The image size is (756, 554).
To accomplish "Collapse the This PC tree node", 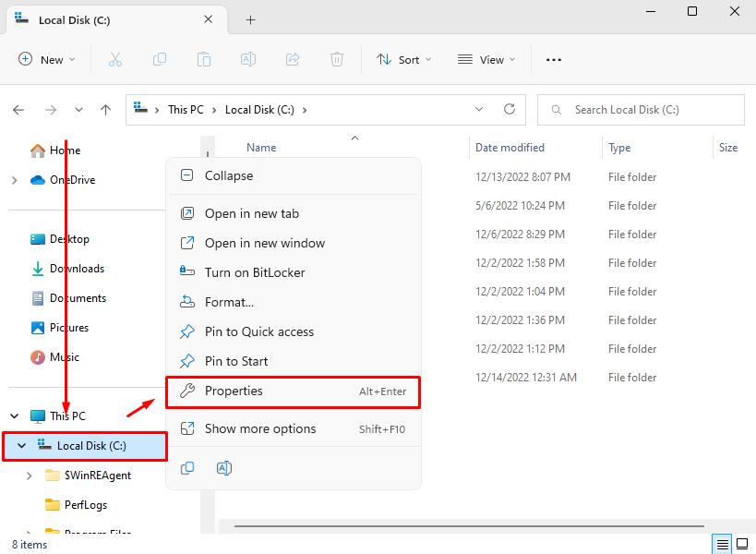I will 15,416.
